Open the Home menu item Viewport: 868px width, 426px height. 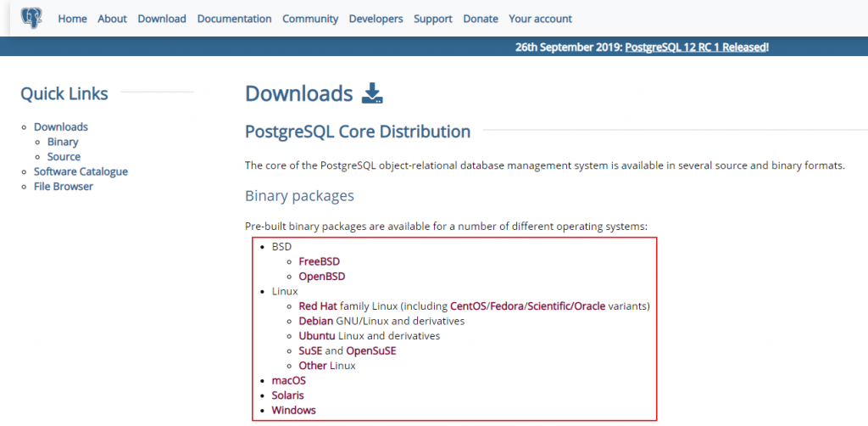[73, 19]
